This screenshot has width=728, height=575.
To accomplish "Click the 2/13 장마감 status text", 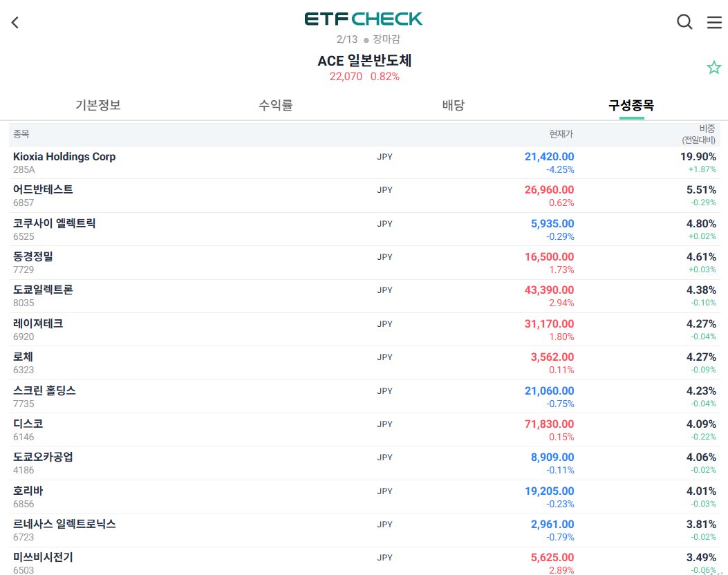I will [x=368, y=39].
